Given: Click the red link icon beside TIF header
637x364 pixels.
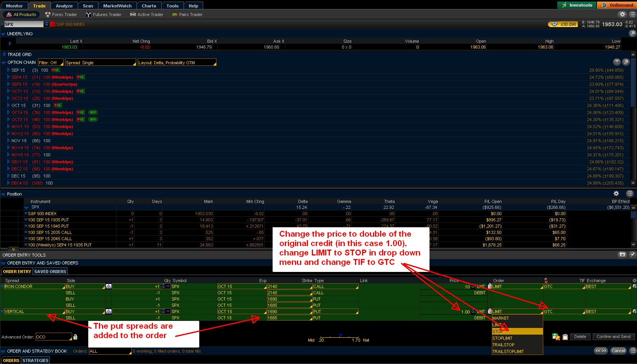Looking at the screenshot, I should coord(546,281).
